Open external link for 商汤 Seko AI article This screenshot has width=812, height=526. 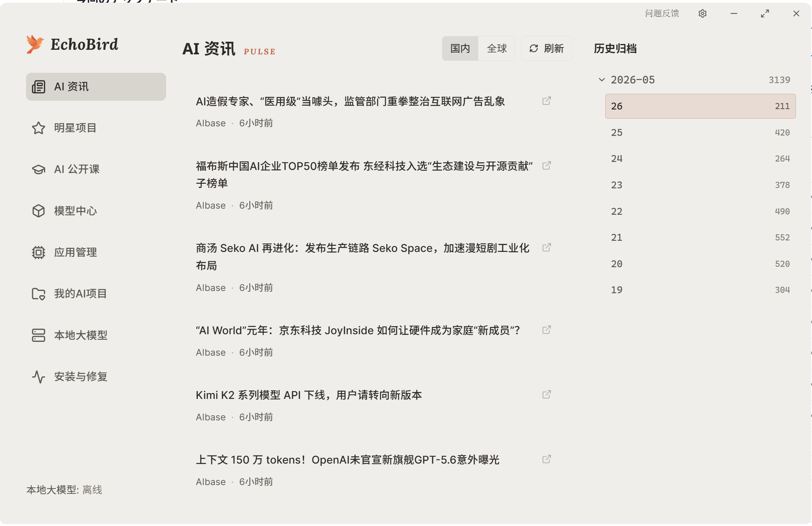(x=547, y=247)
